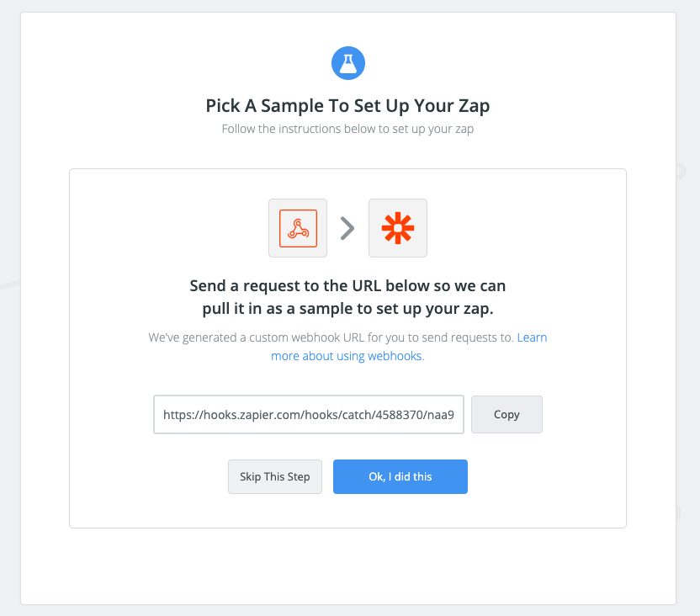Select the orange Zapier asterisk logo
Screen dimensions: 700x616
(398, 227)
